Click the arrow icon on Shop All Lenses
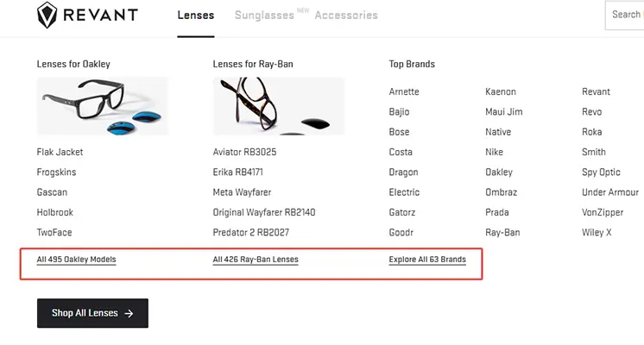The width and height of the screenshot is (644, 345). (129, 314)
